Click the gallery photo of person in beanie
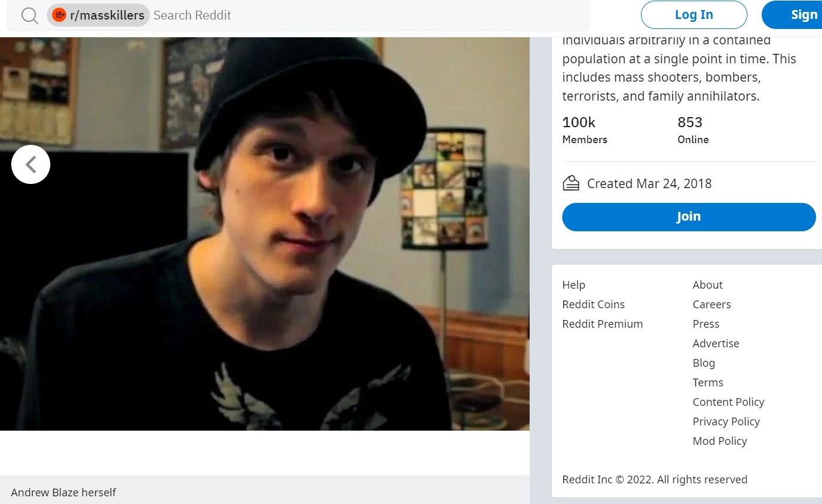The image size is (822, 504). click(265, 234)
